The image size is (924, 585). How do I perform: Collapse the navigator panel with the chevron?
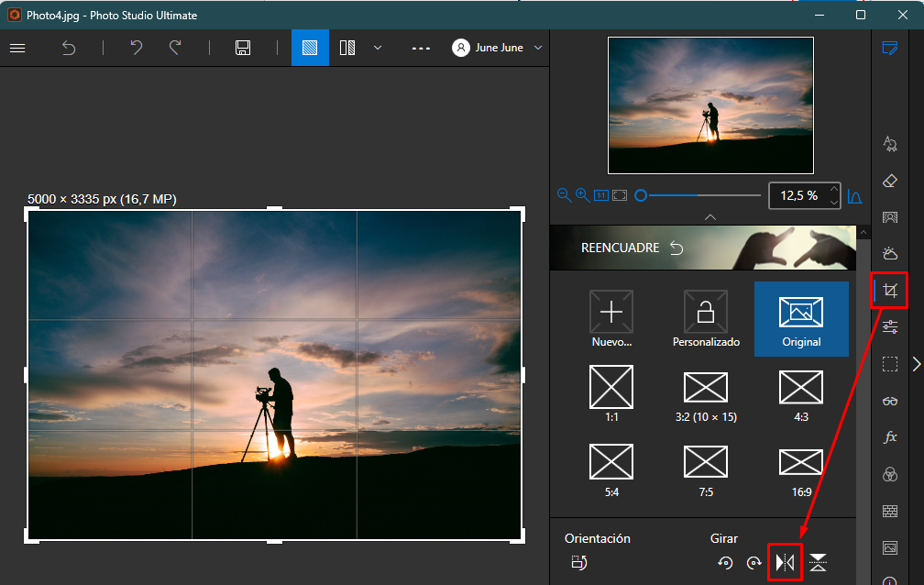point(710,217)
